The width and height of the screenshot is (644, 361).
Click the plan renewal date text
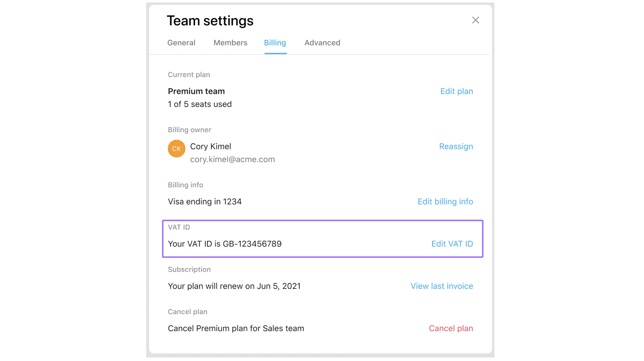234,286
